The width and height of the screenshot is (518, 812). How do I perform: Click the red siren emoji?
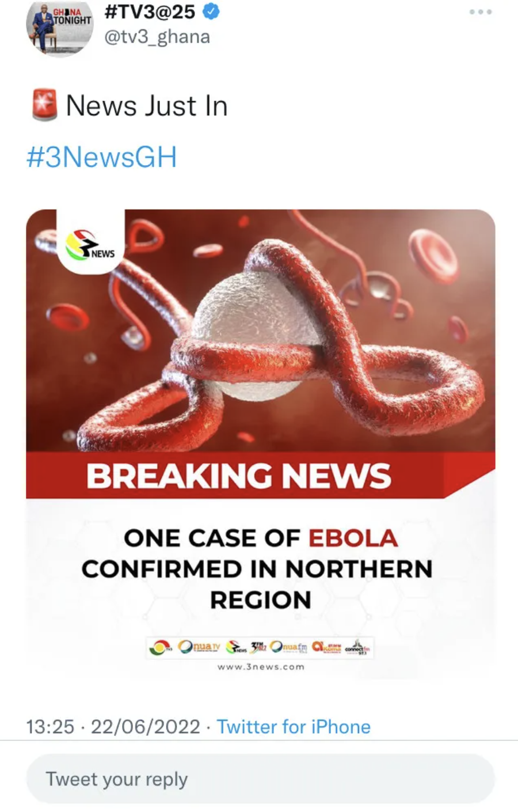click(x=44, y=105)
